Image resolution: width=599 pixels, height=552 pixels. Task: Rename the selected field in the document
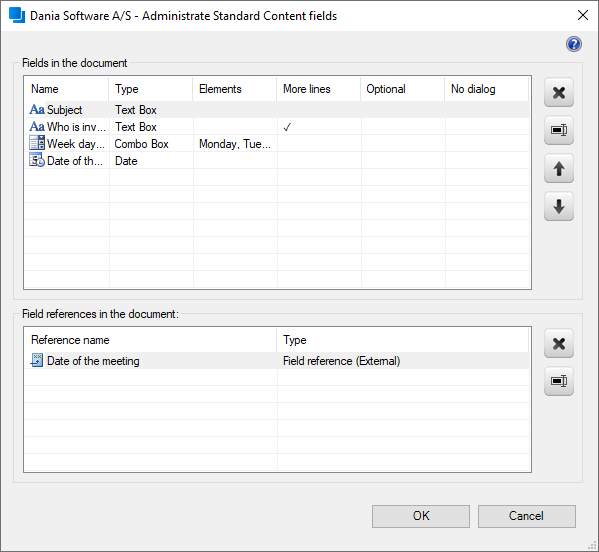click(559, 130)
